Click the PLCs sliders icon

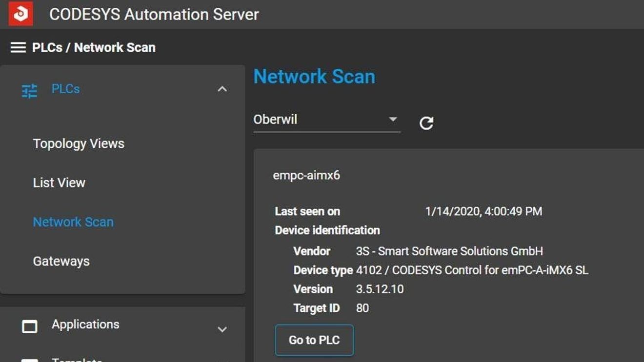pyautogui.click(x=29, y=91)
